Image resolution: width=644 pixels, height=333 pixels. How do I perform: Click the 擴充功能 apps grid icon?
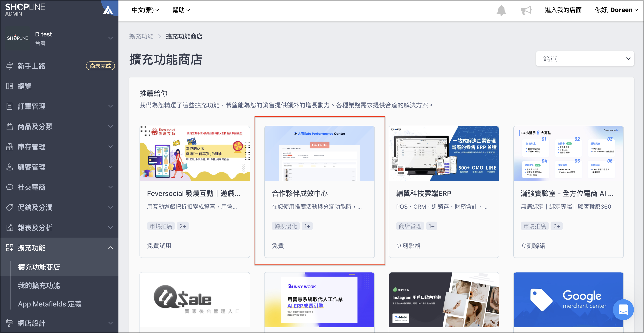click(x=9, y=248)
